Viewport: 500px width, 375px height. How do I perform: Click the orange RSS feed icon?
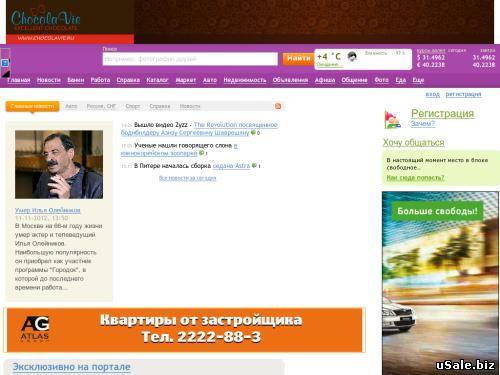coord(278,106)
